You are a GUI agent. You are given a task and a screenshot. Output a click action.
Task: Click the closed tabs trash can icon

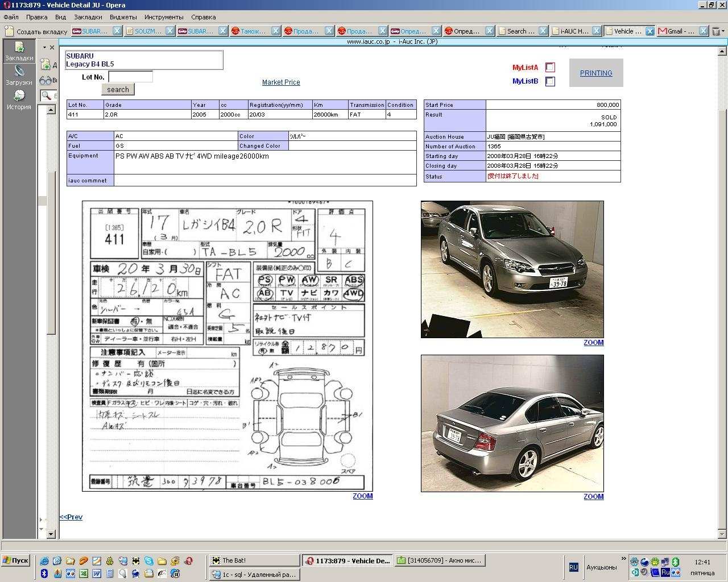(718, 31)
